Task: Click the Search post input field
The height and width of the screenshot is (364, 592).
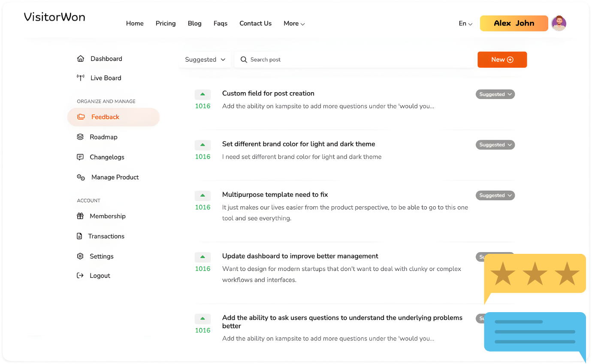Action: coord(356,60)
